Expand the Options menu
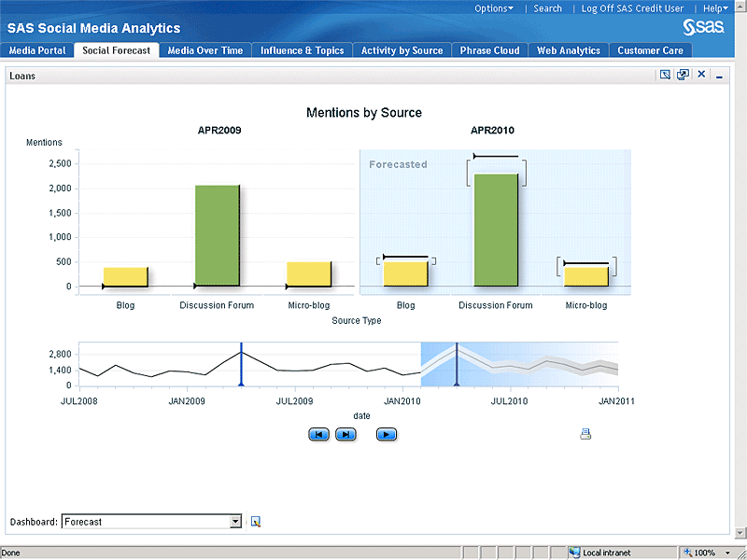Screen dimensions: 747x560 pyautogui.click(x=494, y=8)
